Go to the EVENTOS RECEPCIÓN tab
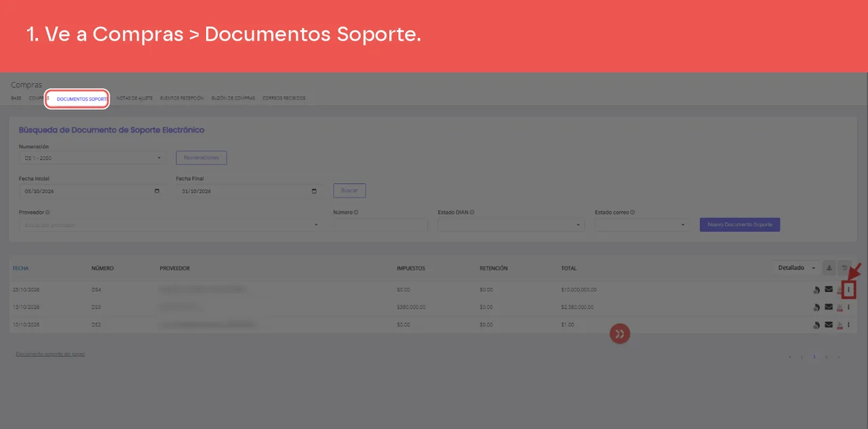Image resolution: width=868 pixels, height=429 pixels. click(182, 98)
